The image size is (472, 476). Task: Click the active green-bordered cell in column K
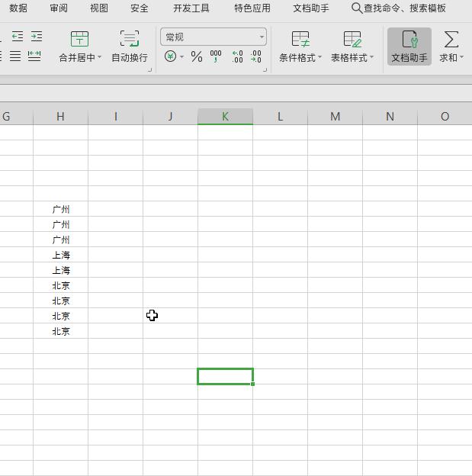[225, 376]
